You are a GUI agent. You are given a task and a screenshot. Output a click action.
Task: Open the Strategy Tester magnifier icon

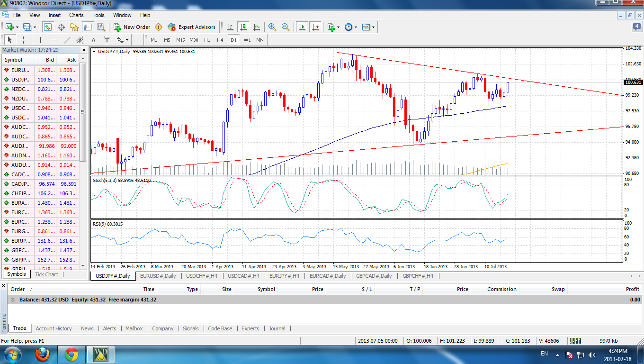(100, 27)
